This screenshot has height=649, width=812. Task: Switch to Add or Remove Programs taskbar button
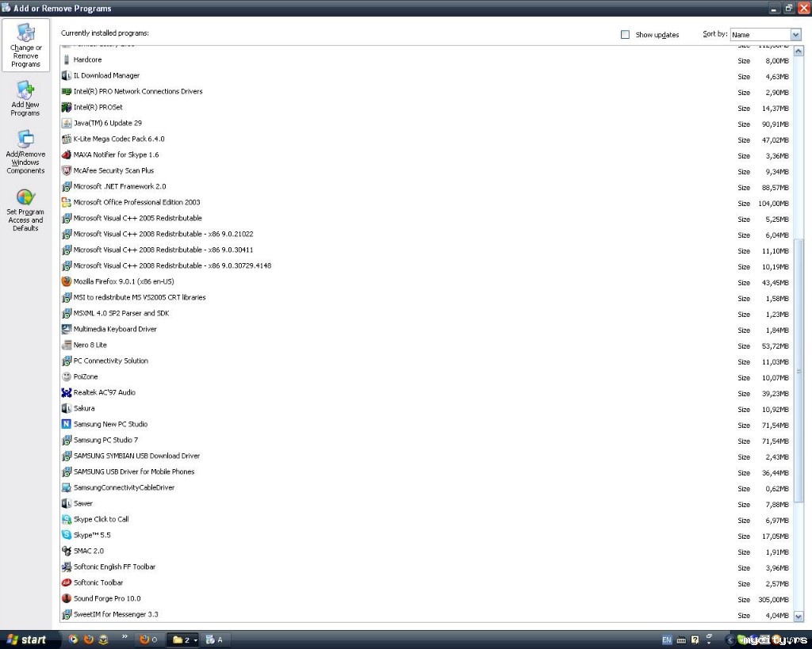pyautogui.click(x=216, y=639)
